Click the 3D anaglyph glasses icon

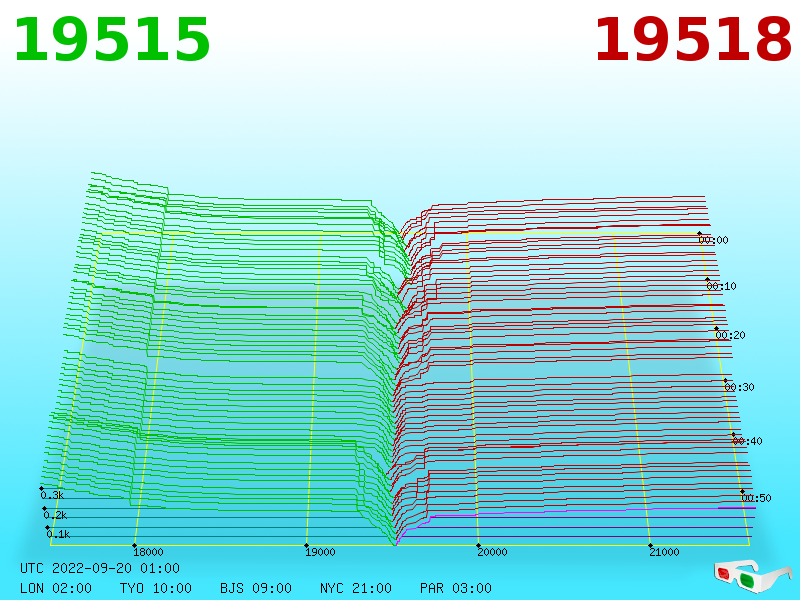click(x=753, y=576)
